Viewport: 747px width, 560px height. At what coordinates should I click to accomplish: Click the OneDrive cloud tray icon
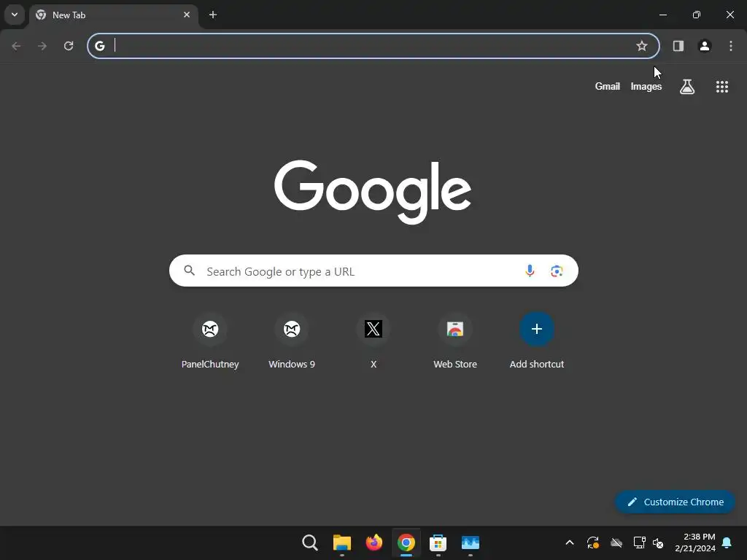click(616, 542)
